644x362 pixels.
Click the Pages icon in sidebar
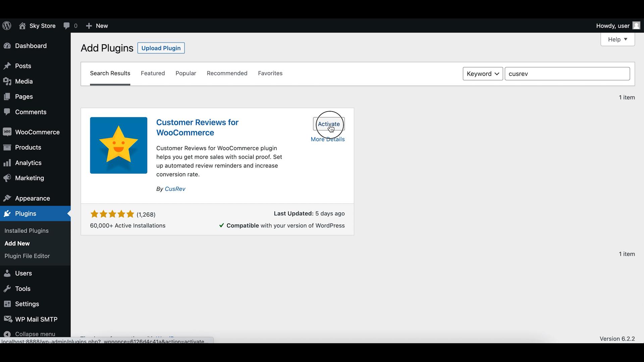[7, 97]
